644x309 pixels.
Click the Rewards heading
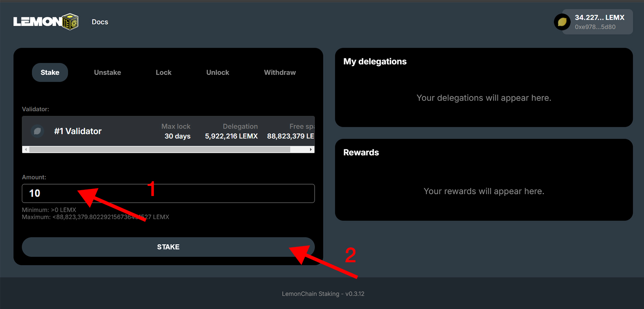[x=361, y=152]
